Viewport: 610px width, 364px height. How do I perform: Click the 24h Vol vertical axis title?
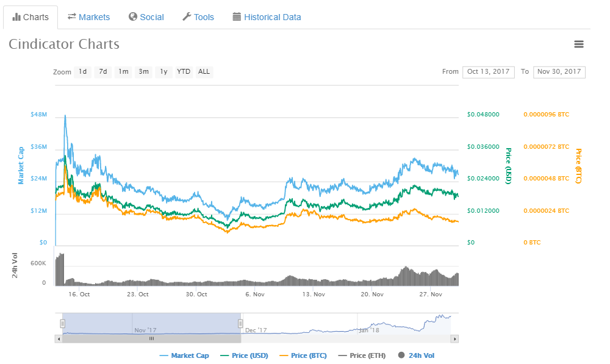coord(15,266)
